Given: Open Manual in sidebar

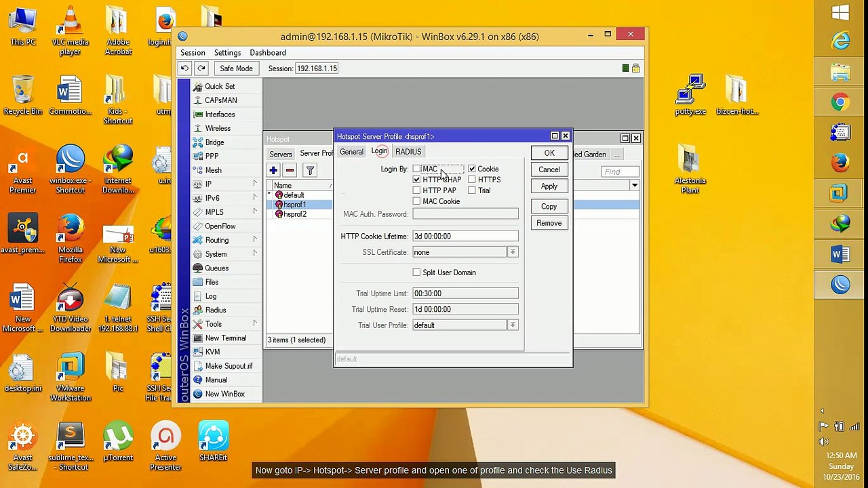Looking at the screenshot, I should coord(216,380).
